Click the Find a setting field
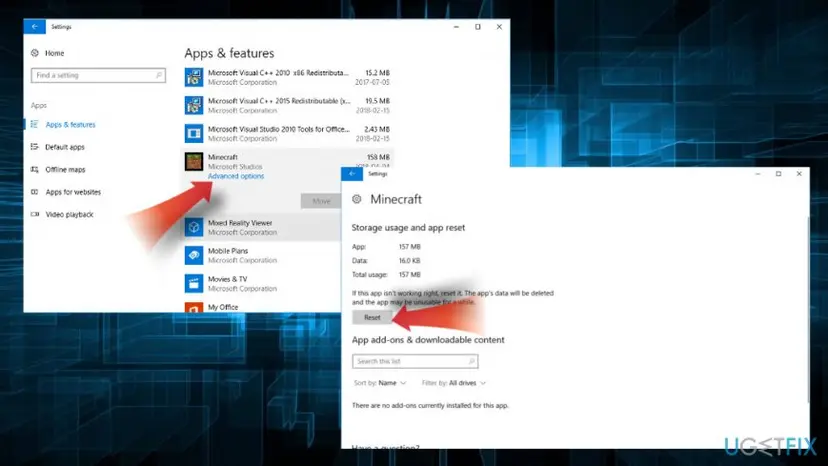 [x=98, y=75]
